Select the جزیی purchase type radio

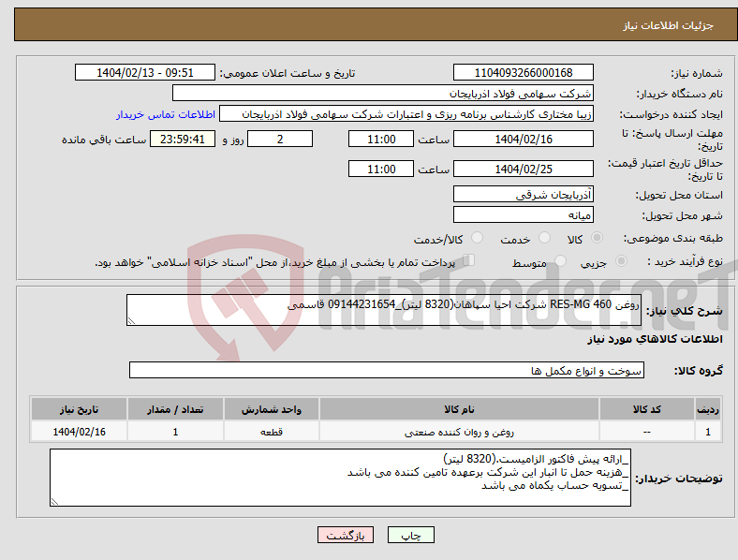(621, 261)
